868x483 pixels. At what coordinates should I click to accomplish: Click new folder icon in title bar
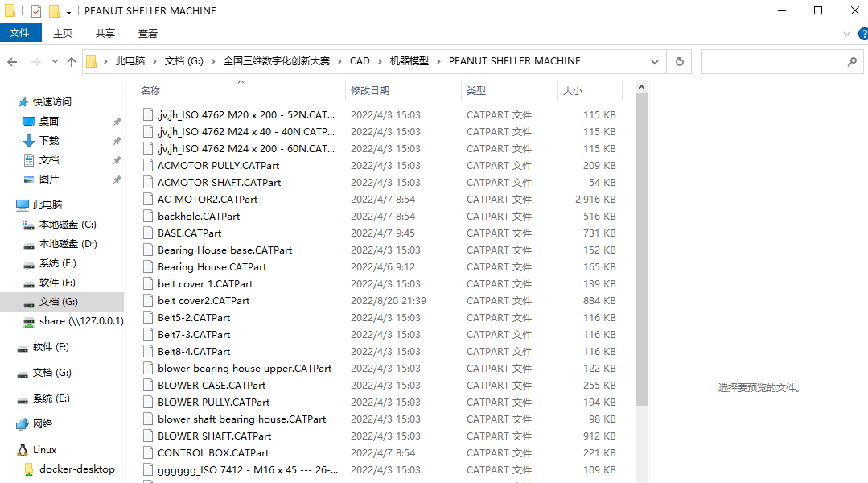pyautogui.click(x=54, y=11)
